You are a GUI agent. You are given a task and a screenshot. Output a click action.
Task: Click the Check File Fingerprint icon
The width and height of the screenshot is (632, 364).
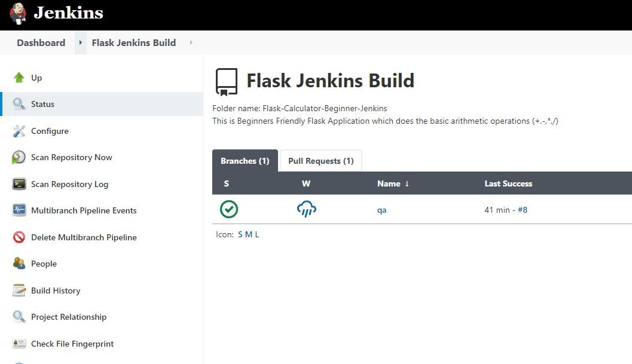click(x=18, y=344)
